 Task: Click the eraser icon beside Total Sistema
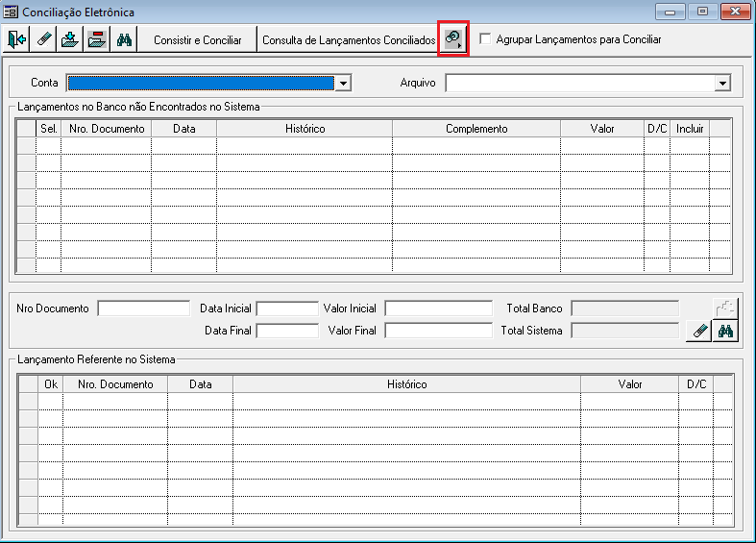699,331
